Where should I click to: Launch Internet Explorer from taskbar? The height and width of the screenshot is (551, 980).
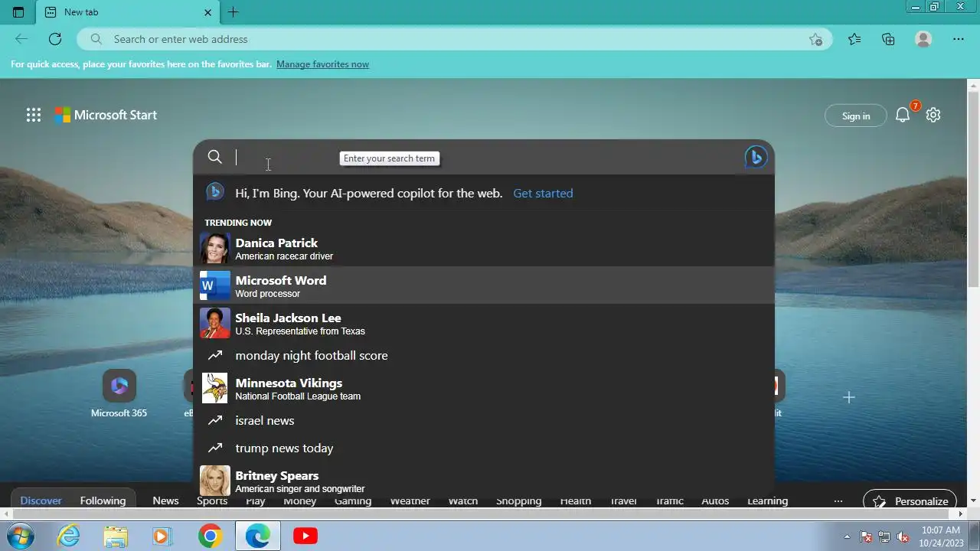click(69, 536)
